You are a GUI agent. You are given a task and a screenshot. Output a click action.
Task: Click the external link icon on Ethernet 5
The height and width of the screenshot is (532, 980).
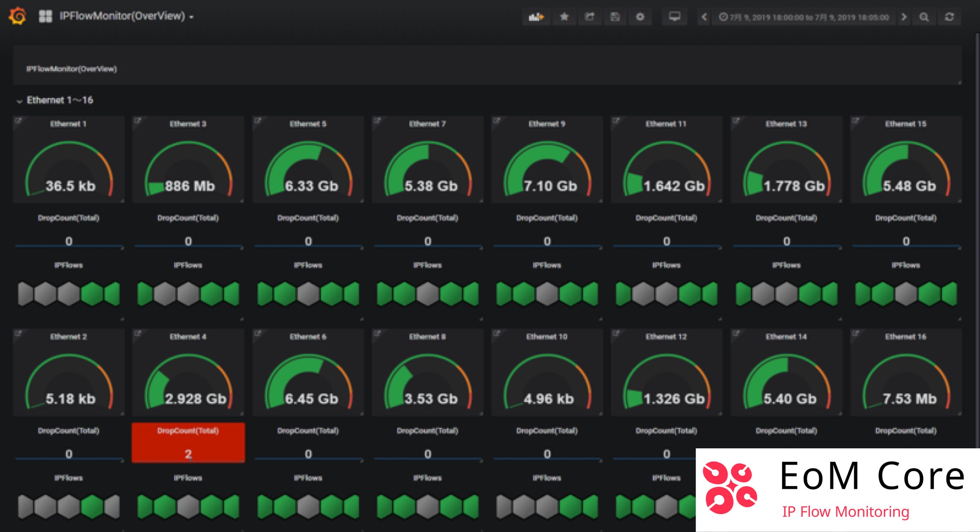coord(257,121)
